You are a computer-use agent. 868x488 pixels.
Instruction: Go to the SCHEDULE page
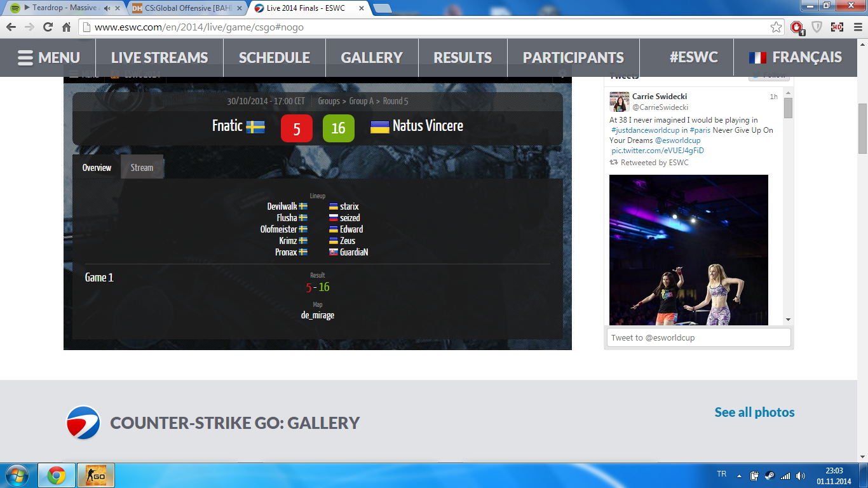pos(275,58)
